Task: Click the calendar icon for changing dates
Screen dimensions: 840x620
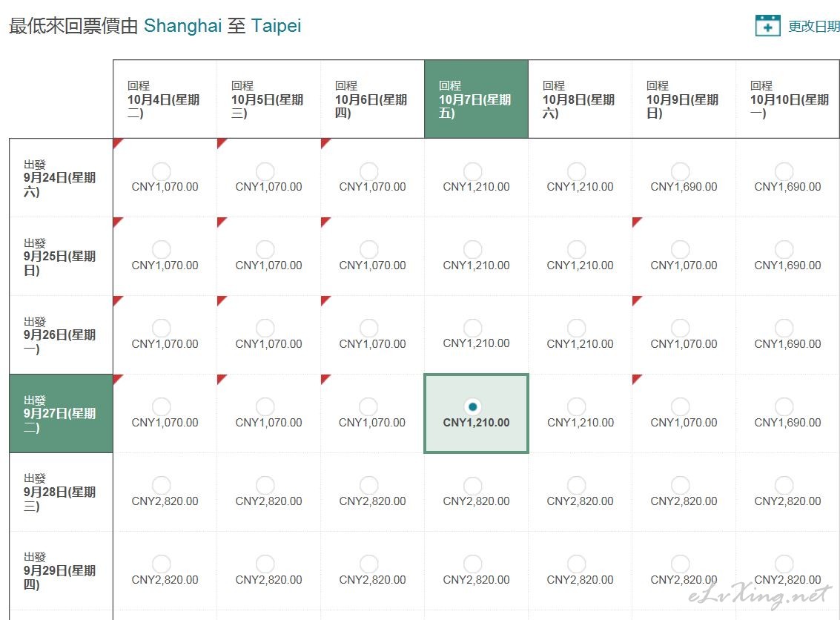Action: [767, 25]
